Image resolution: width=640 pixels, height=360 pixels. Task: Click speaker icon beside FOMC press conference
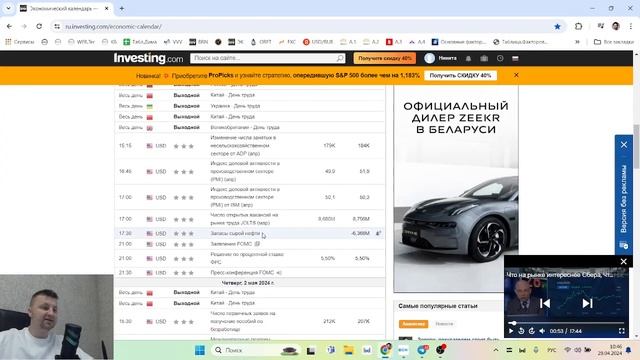[279, 273]
